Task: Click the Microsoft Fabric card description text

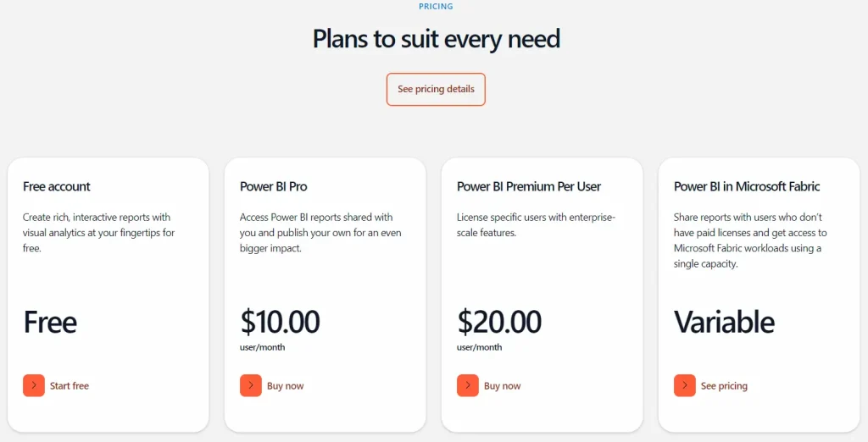Action: point(750,240)
